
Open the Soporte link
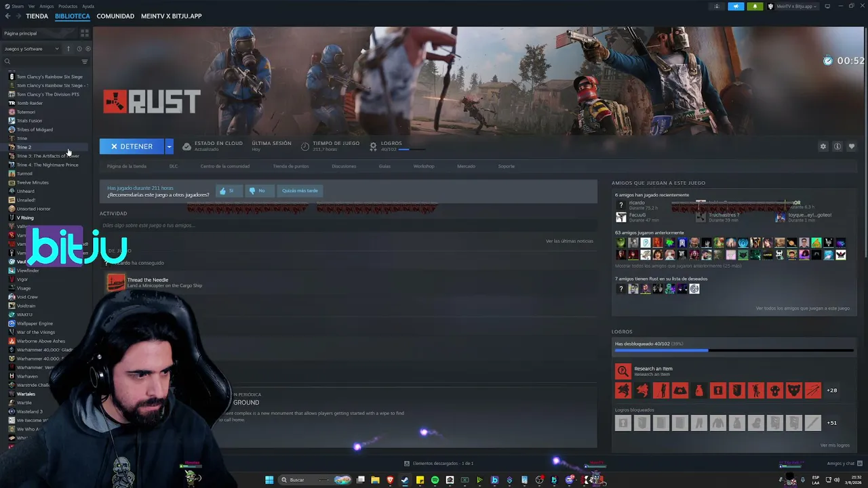(507, 166)
